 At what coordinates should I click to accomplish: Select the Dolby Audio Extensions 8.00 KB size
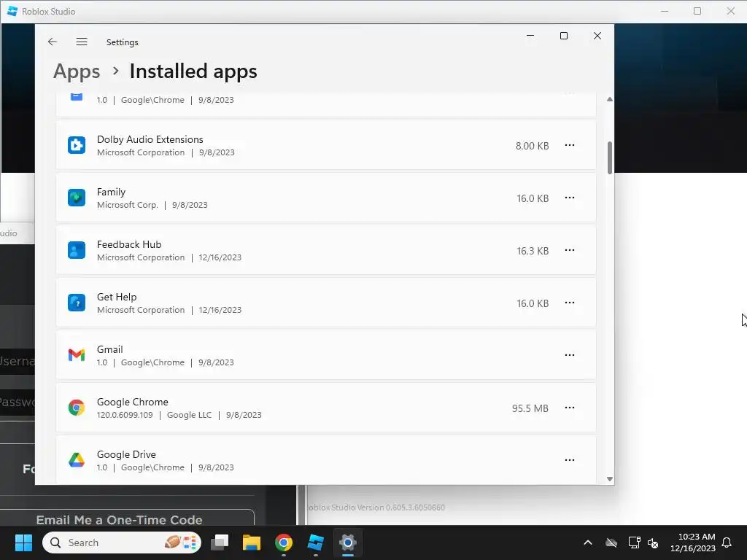click(532, 146)
